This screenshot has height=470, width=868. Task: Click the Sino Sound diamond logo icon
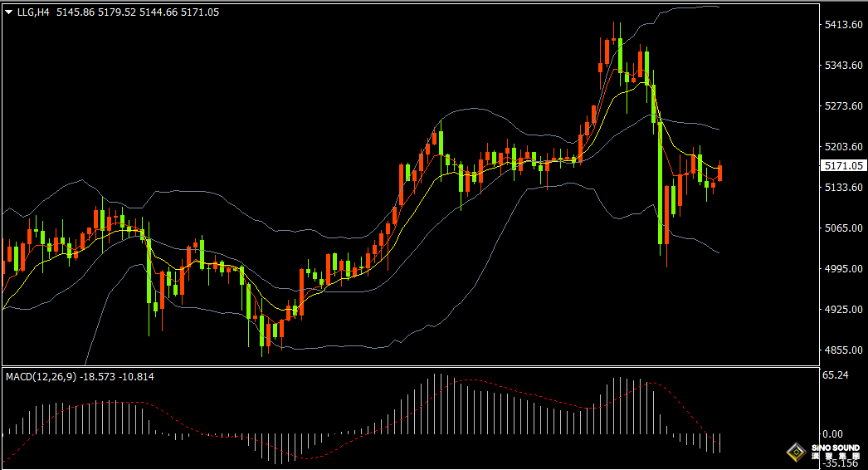796,452
